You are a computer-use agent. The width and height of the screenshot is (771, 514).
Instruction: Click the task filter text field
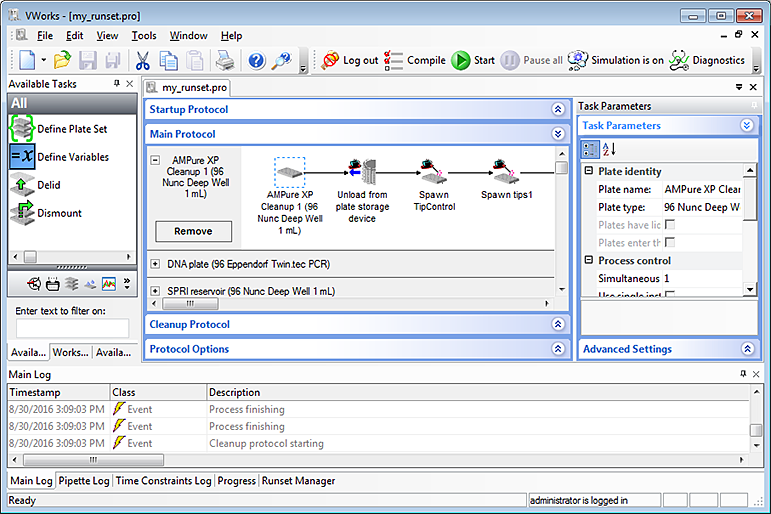[72, 328]
